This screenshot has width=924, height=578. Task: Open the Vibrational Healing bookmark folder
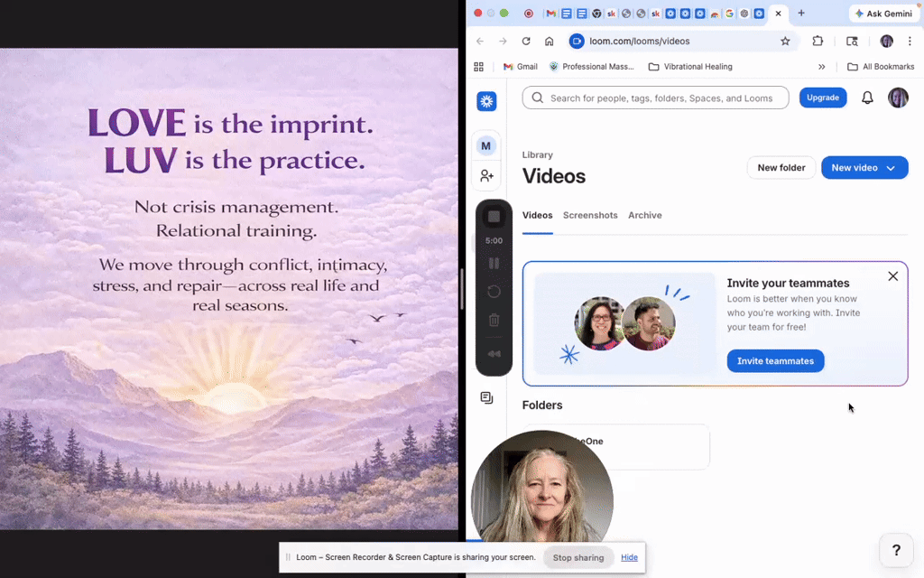click(690, 67)
